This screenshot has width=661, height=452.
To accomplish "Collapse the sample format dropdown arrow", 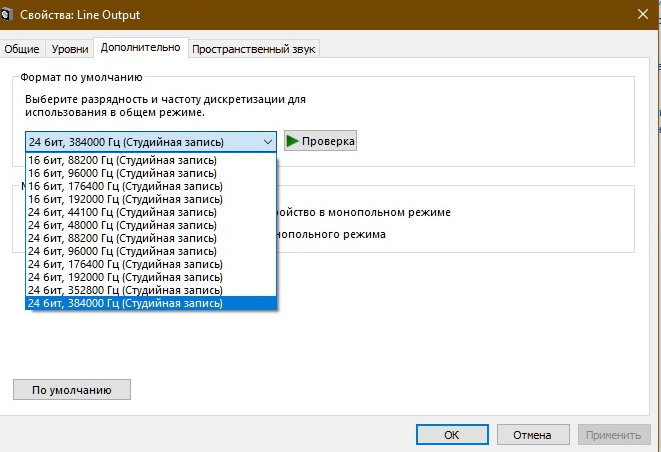I will coord(267,142).
